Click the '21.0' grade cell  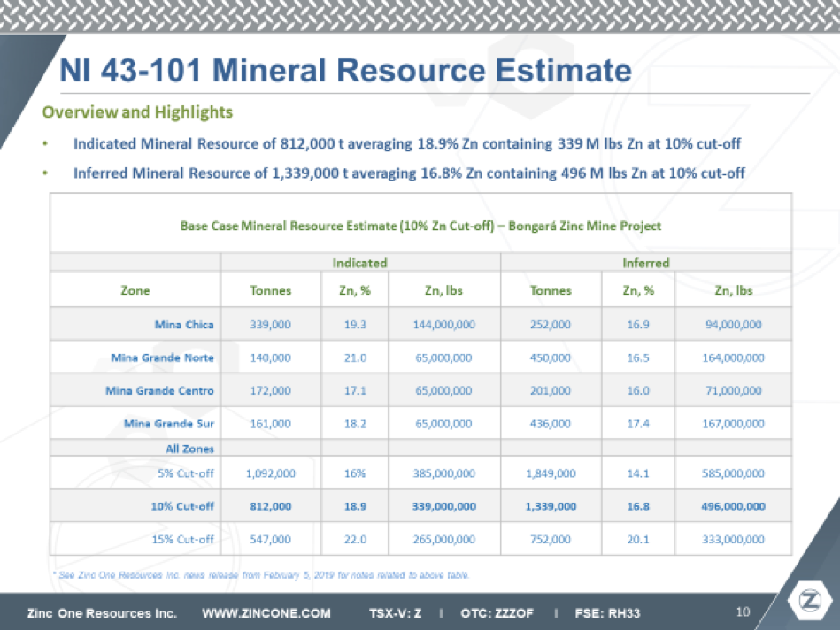tap(355, 357)
